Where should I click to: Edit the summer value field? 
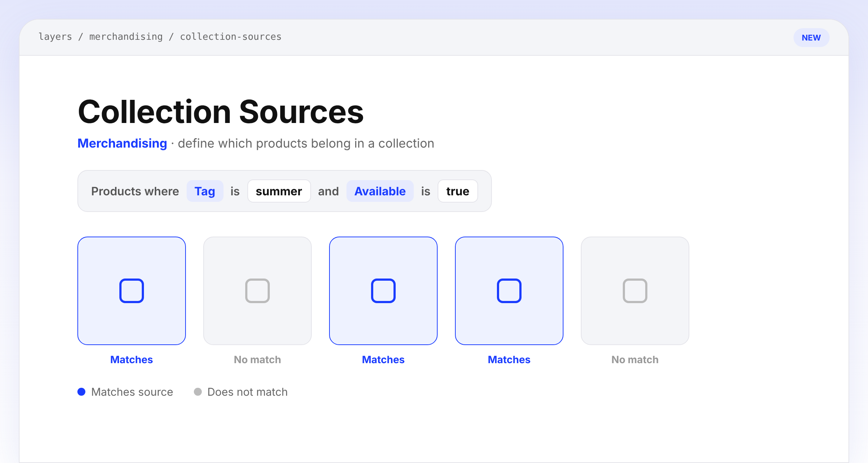(x=279, y=191)
